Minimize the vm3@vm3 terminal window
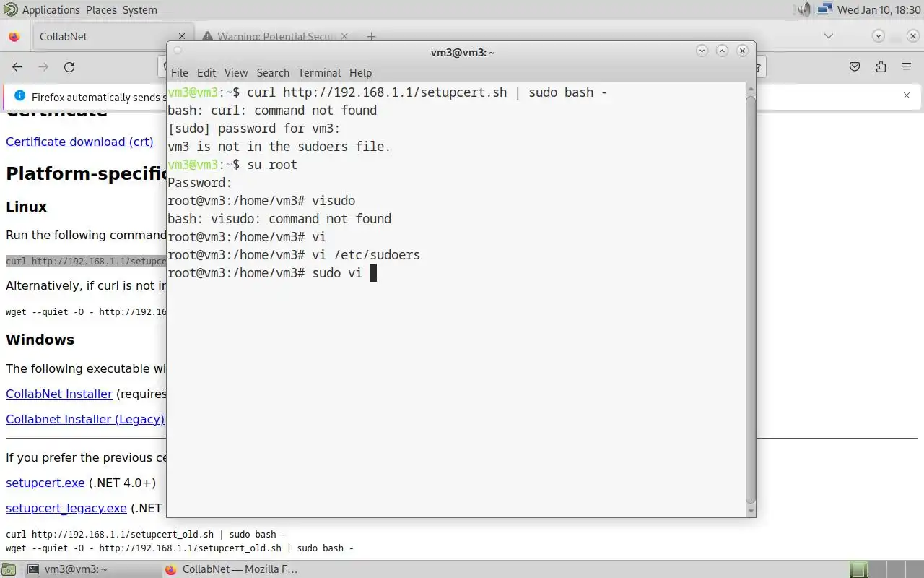The image size is (924, 578). coord(702,51)
